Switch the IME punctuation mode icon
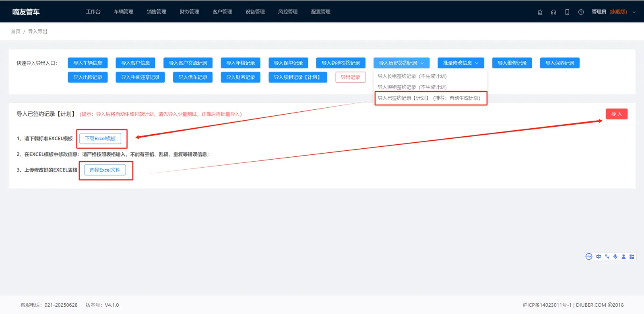Image resolution: width=644 pixels, height=314 pixels. coord(607,257)
